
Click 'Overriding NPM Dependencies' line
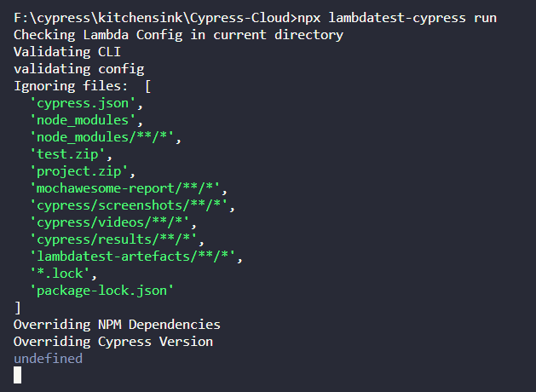click(x=117, y=325)
